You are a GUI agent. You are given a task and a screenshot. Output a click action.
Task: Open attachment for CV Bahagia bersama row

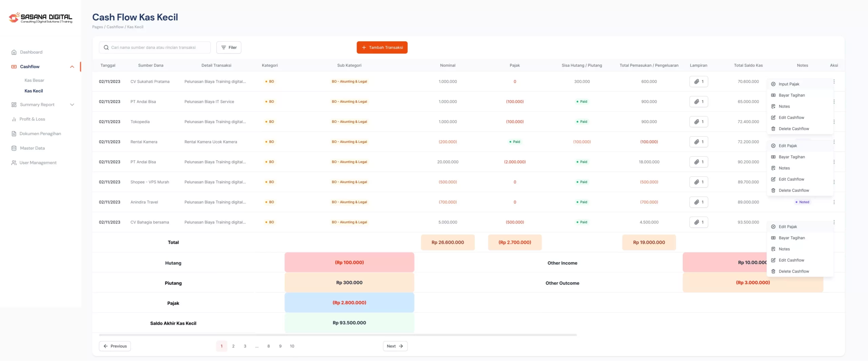coord(698,222)
